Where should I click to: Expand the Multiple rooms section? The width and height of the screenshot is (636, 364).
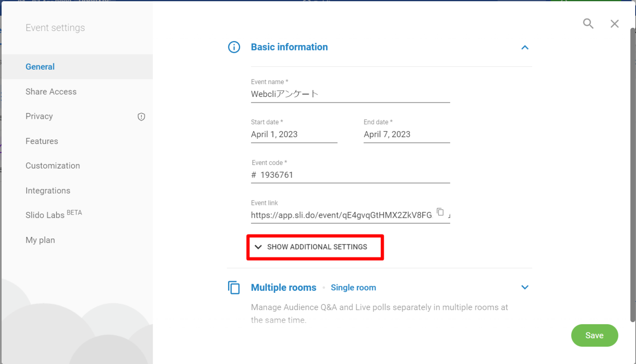pos(525,287)
